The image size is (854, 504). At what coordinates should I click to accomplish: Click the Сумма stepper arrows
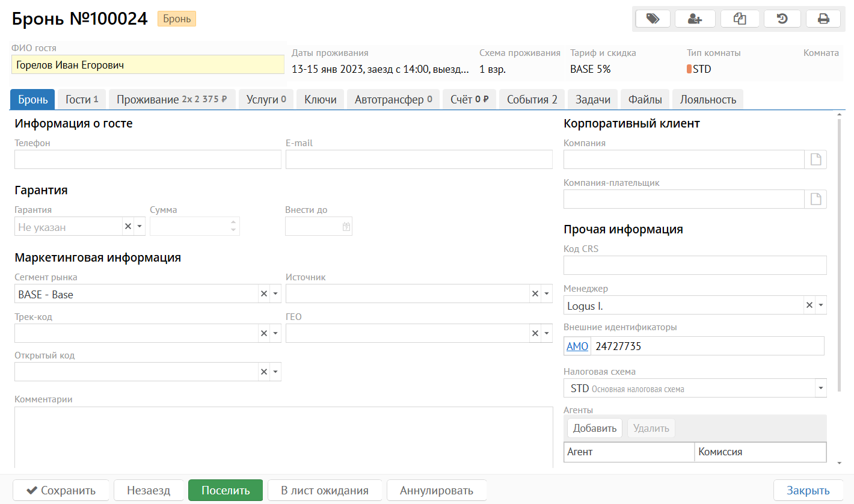(234, 227)
